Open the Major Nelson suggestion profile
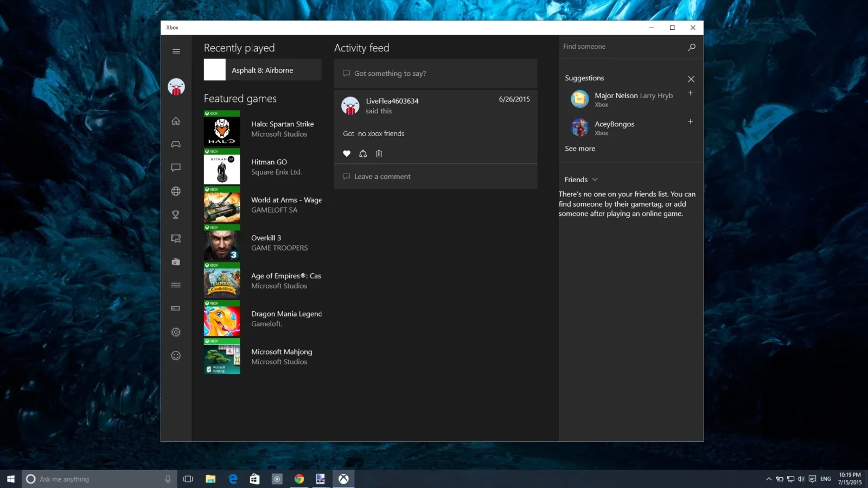The height and width of the screenshot is (488, 868). coord(622,99)
